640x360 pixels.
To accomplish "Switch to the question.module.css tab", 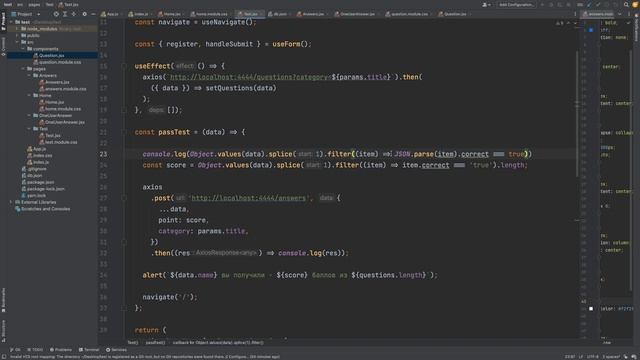I will (x=408, y=14).
